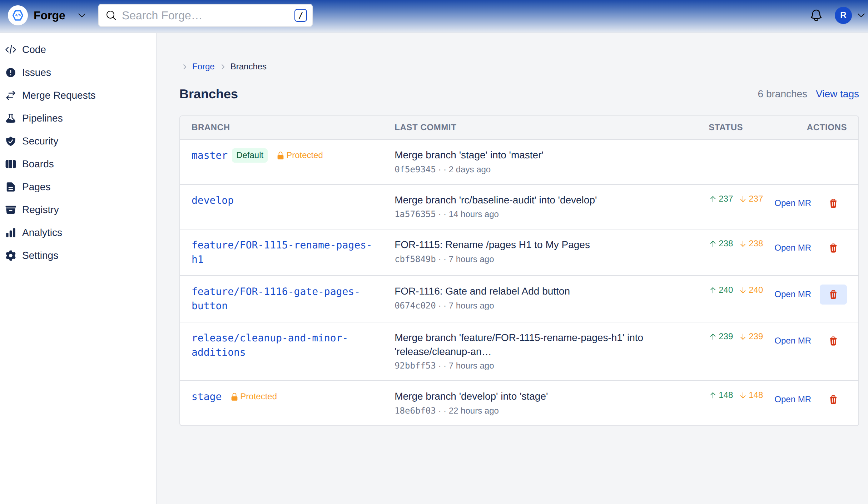This screenshot has height=504, width=868.
Task: Click the lock icon beside stage Protected
Action: (234, 397)
